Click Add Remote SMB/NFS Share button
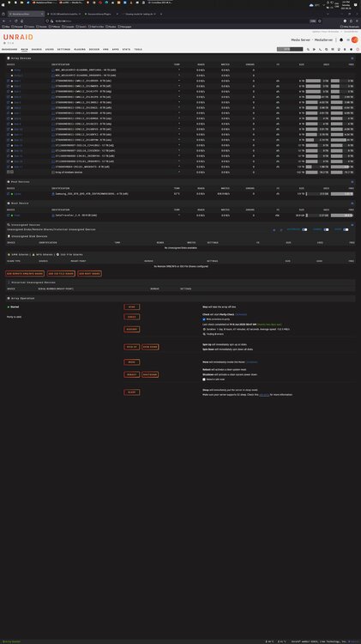 (x=25, y=274)
